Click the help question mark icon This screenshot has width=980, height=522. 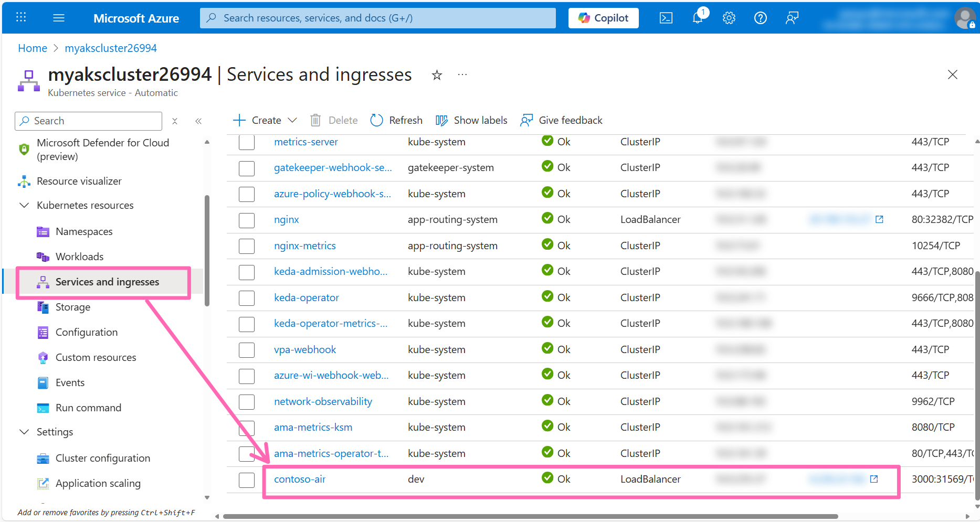(760, 18)
